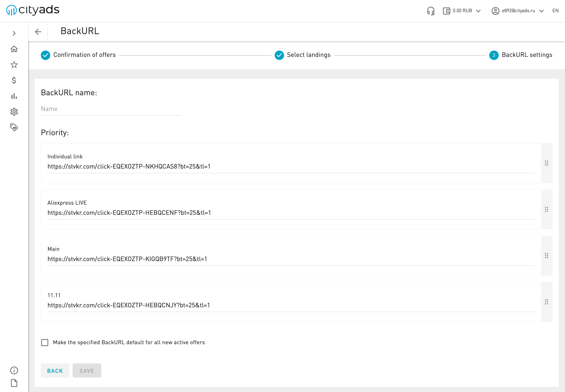Click the default BackURL checkbox label text
The height and width of the screenshot is (392, 565).
129,342
